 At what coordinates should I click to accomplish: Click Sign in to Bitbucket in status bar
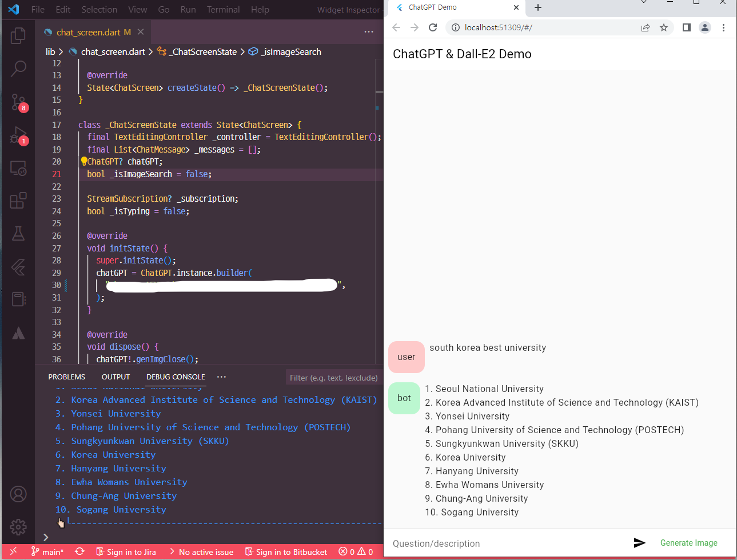[286, 551]
